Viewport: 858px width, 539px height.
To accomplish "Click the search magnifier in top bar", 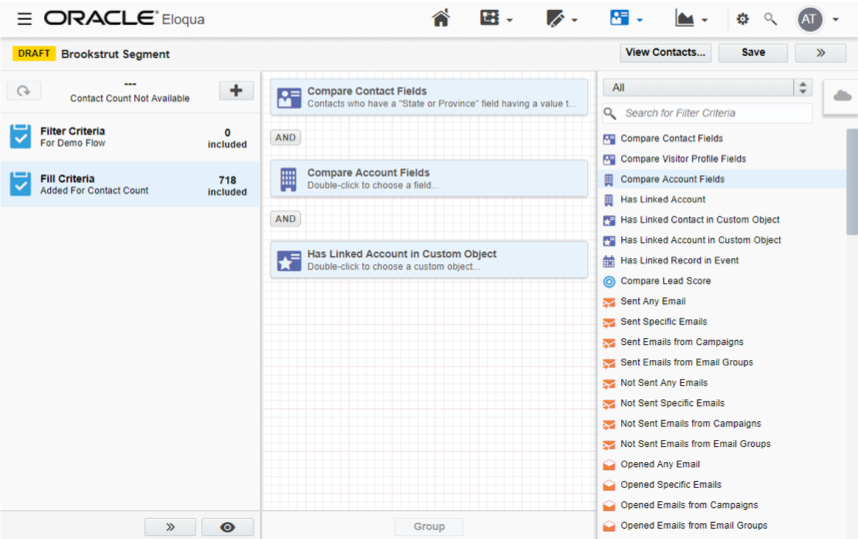I will pos(770,19).
